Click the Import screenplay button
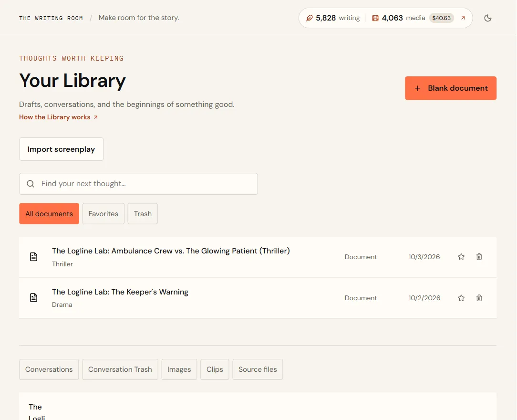Viewport: 517px width, 420px height. point(62,149)
